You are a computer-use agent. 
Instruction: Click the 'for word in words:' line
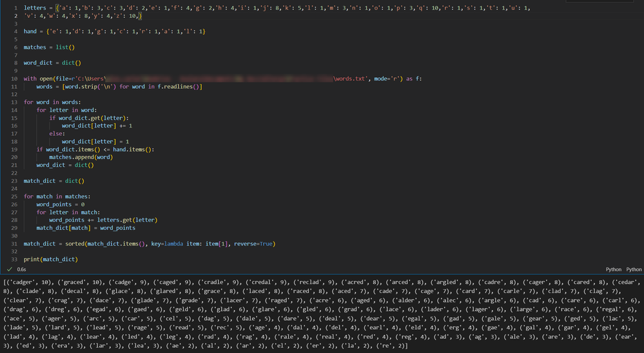(x=52, y=102)
